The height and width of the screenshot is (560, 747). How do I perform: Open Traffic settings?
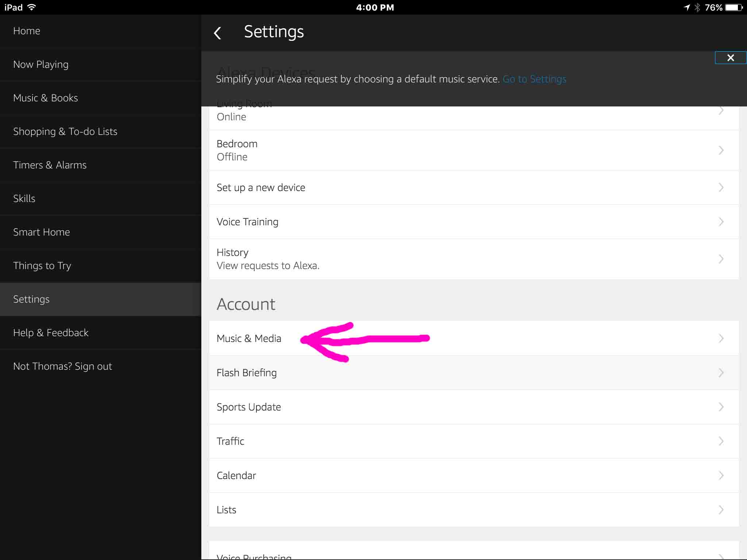474,441
